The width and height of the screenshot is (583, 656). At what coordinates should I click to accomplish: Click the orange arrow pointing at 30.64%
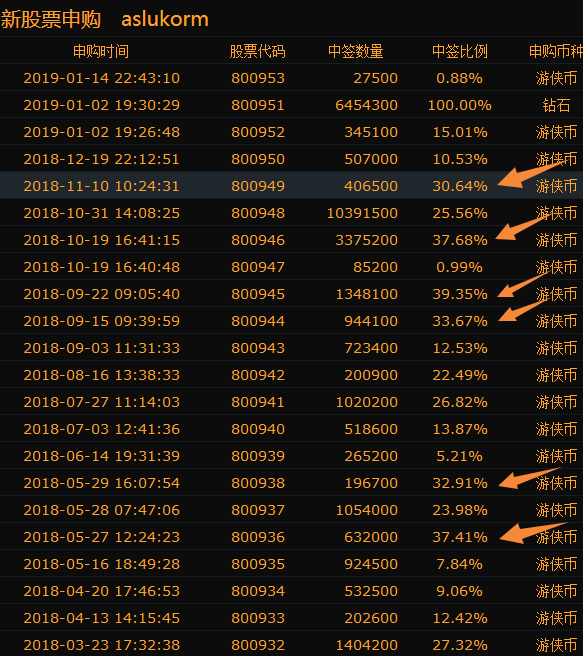(529, 173)
